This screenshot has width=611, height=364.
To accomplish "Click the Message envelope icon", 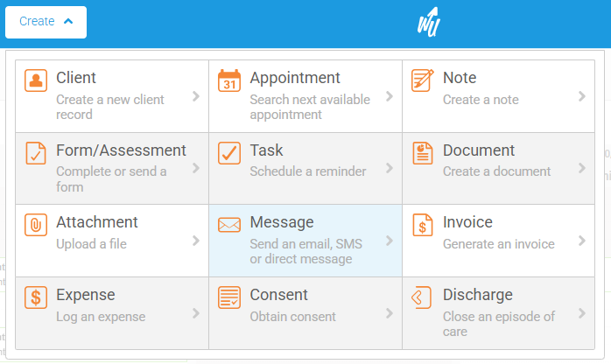I will click(228, 225).
